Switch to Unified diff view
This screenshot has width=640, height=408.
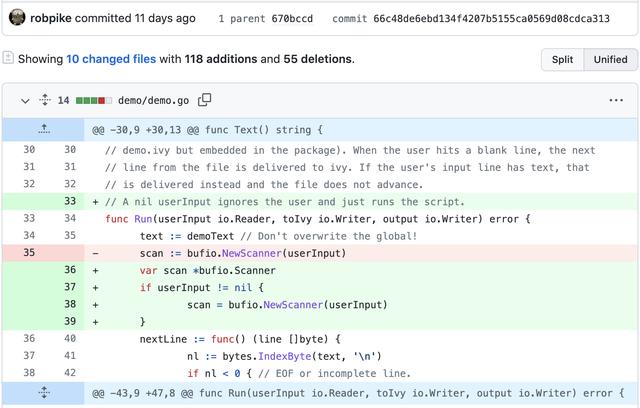coord(610,60)
